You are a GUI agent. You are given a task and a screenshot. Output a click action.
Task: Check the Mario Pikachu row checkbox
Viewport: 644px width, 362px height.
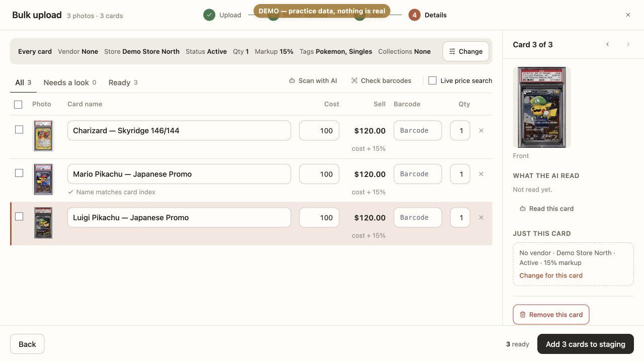point(19,173)
